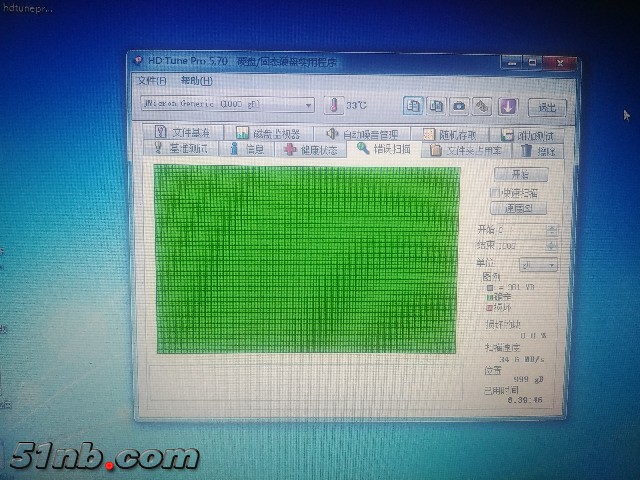Adjust the 结束 end value spinner

tap(553, 244)
